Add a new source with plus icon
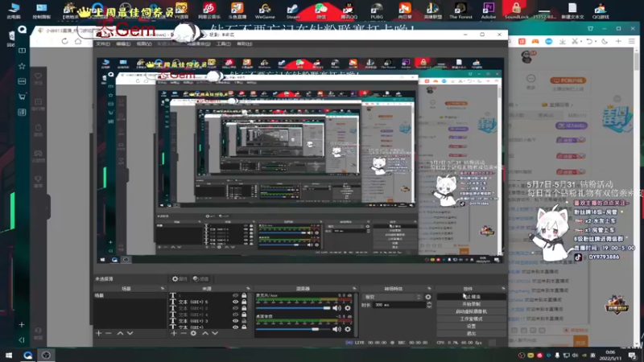This screenshot has width=644, height=362. (174, 333)
